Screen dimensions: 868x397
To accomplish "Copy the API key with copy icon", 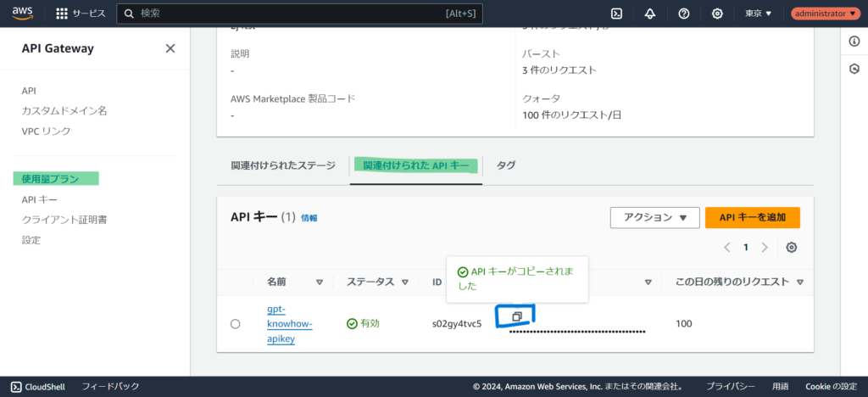I will pos(517,316).
